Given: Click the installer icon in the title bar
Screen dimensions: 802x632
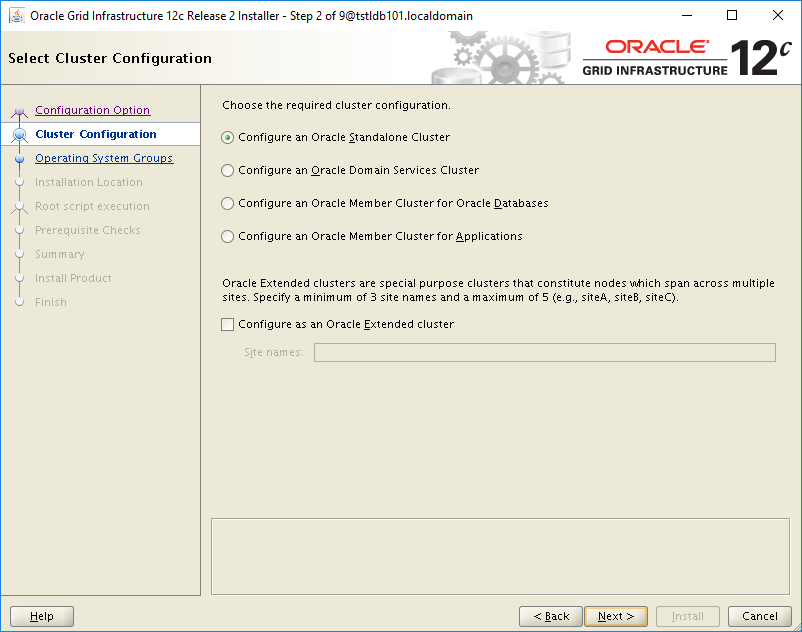Looking at the screenshot, I should [x=14, y=15].
